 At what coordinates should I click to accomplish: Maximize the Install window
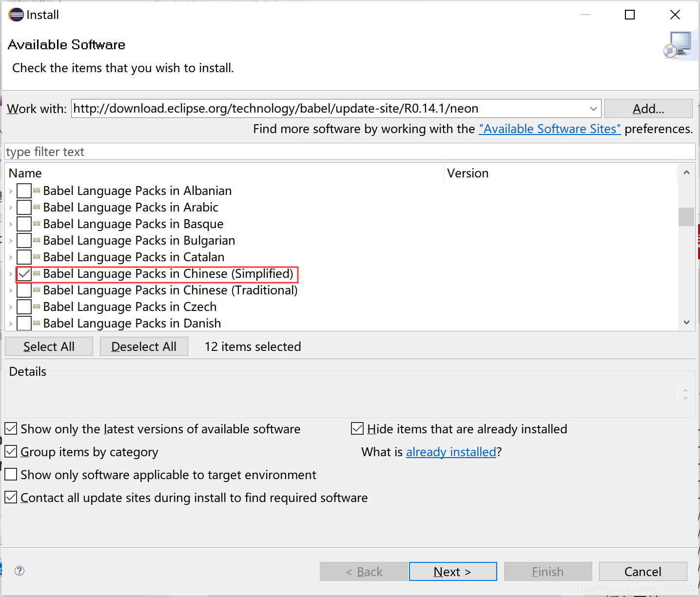[x=630, y=15]
